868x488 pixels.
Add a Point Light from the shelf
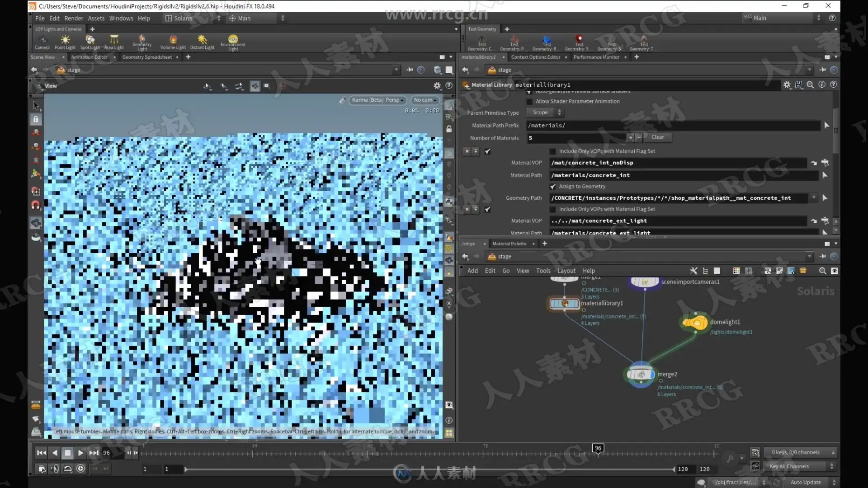coord(65,42)
